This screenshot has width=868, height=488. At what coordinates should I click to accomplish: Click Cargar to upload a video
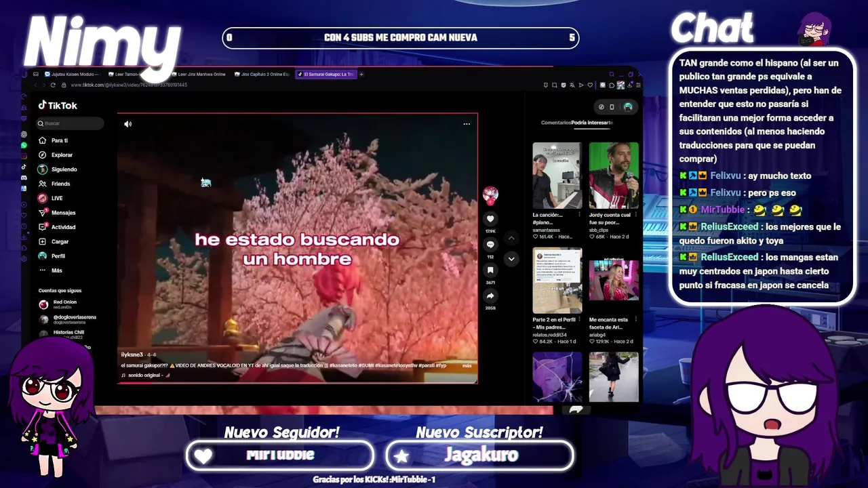coord(60,241)
